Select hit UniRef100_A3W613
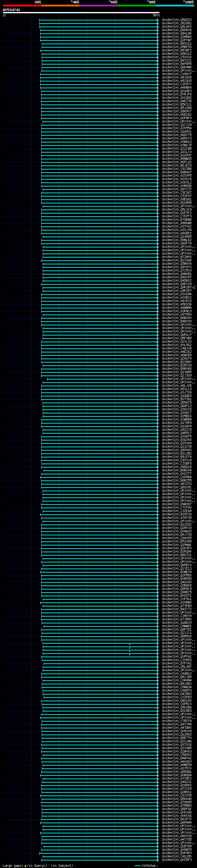This screenshot has width=197, height=868. pyautogui.click(x=177, y=142)
